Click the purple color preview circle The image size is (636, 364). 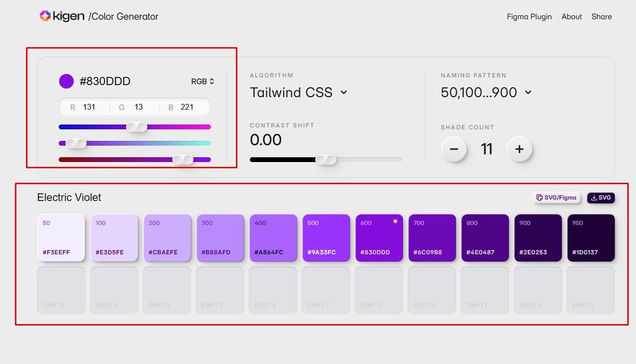[x=66, y=81]
